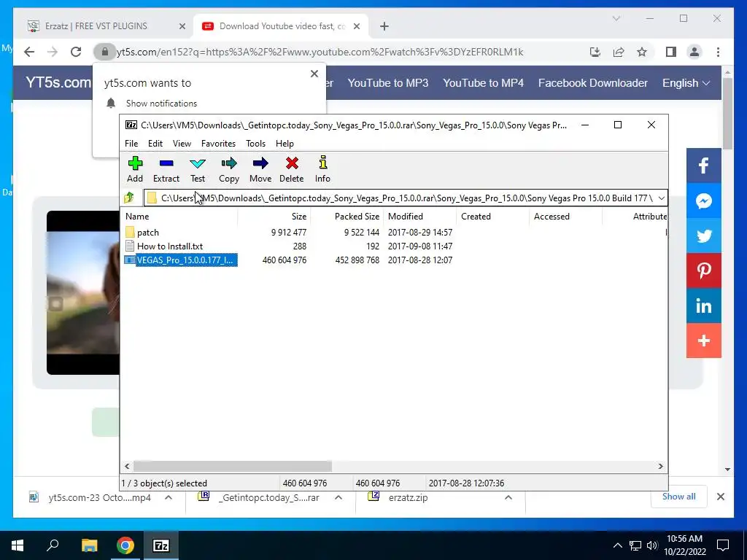Click 7-Zip horizontal scrollbar thumb
This screenshot has width=747, height=560.
pyautogui.click(x=233, y=466)
